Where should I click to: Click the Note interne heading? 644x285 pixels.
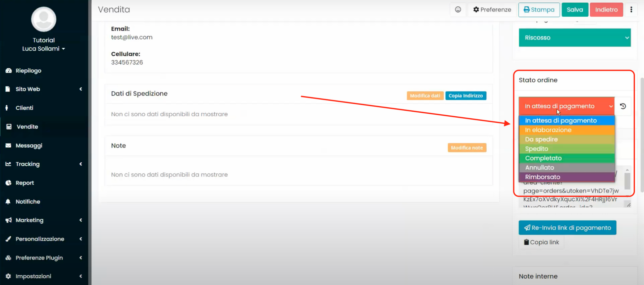538,276
